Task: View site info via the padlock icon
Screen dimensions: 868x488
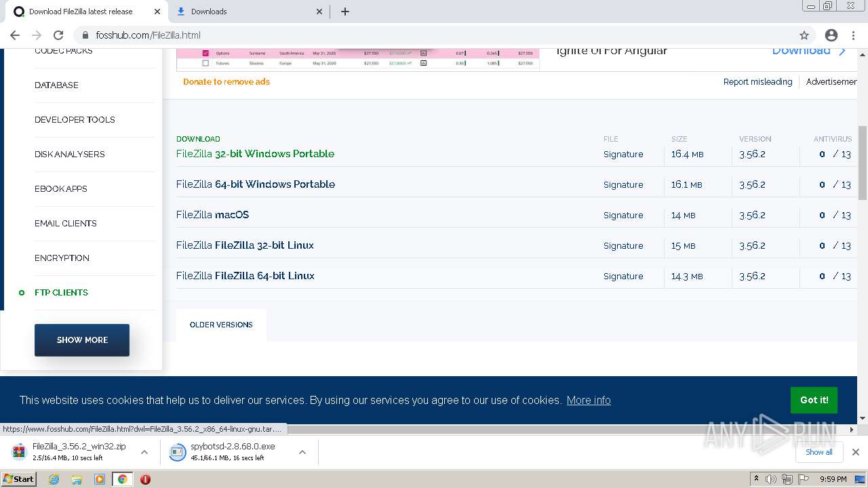Action: click(85, 35)
